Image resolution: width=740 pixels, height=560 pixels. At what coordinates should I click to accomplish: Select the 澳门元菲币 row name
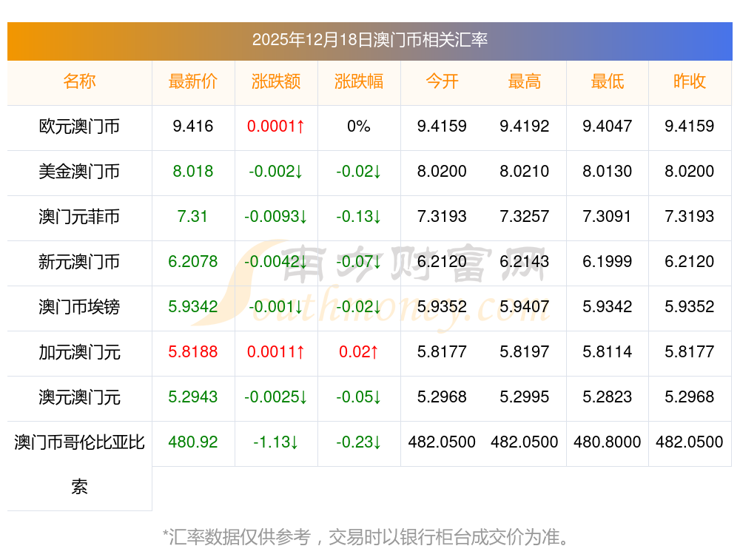pyautogui.click(x=79, y=217)
